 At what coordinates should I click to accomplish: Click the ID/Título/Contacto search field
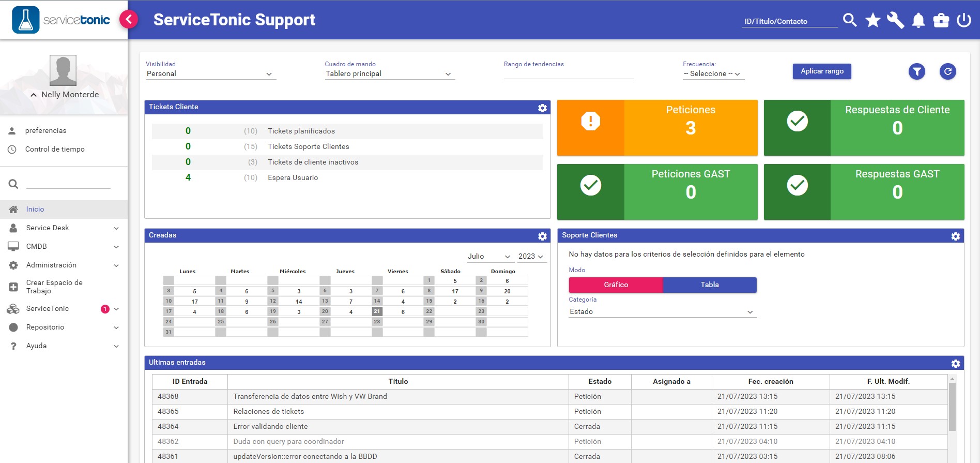coord(790,21)
